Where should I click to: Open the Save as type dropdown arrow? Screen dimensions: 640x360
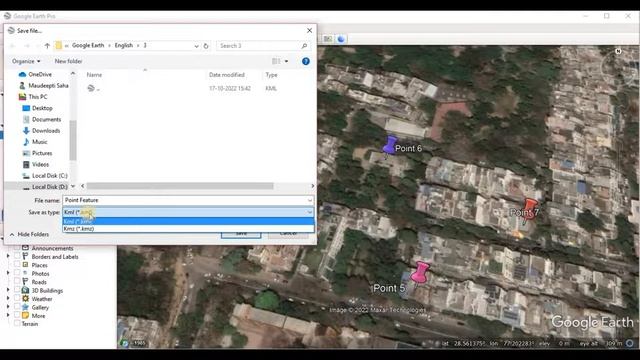pos(309,212)
